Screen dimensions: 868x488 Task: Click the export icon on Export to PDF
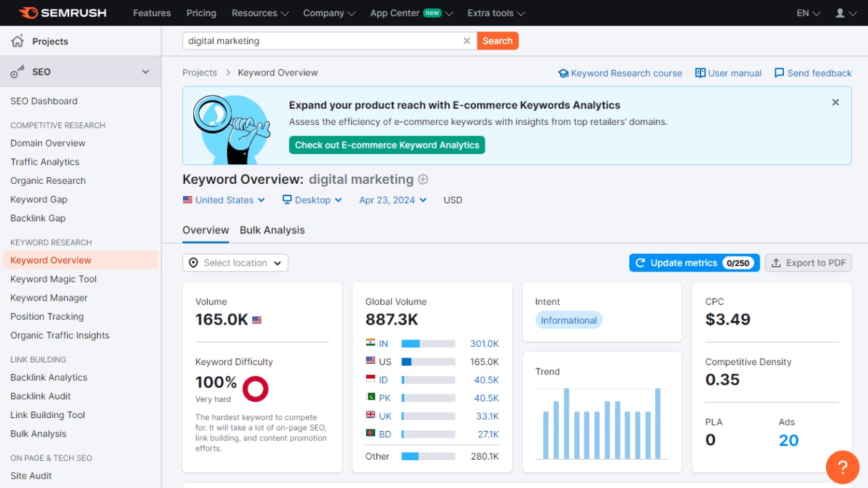coord(776,263)
